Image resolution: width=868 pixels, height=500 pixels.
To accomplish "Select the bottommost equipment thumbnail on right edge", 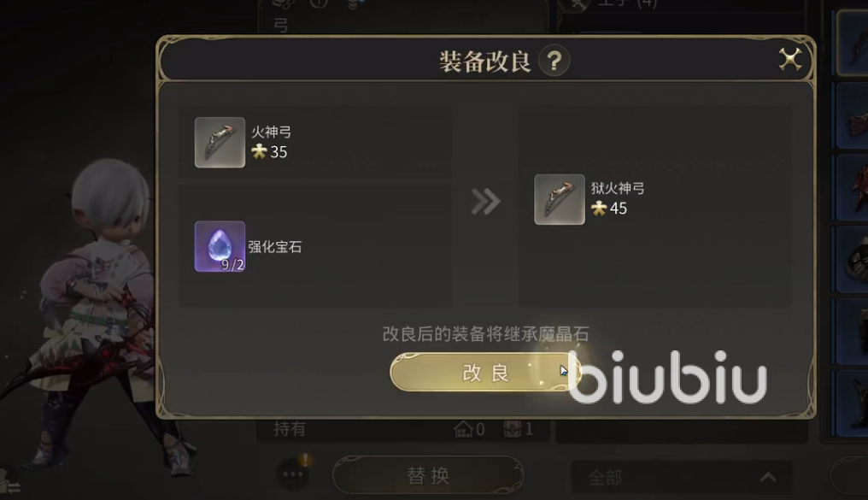I will [x=852, y=403].
